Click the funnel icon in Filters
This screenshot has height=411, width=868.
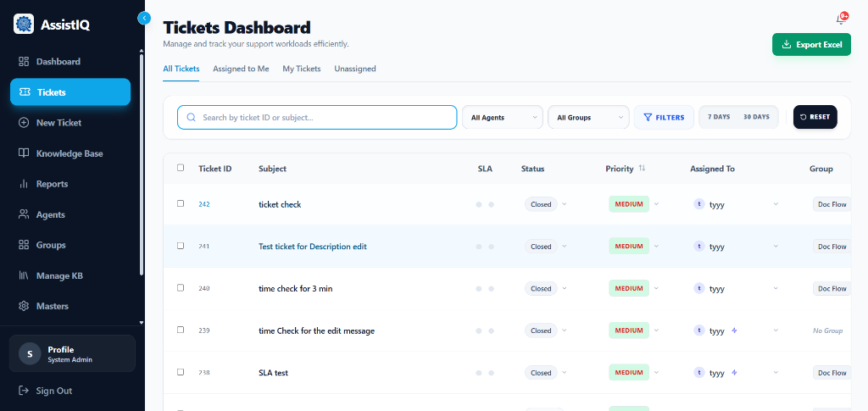pyautogui.click(x=647, y=117)
